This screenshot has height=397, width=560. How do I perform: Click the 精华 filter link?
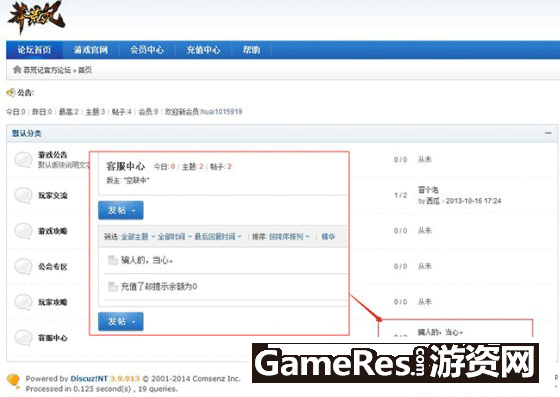[328, 237]
